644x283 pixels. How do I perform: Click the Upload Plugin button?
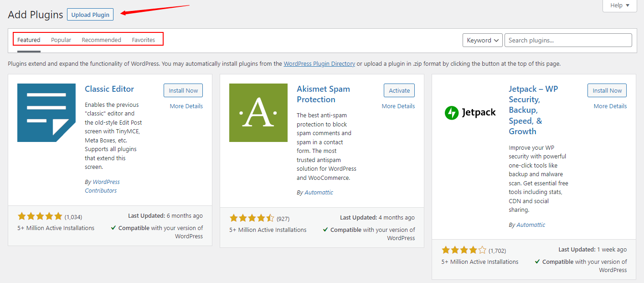90,15
